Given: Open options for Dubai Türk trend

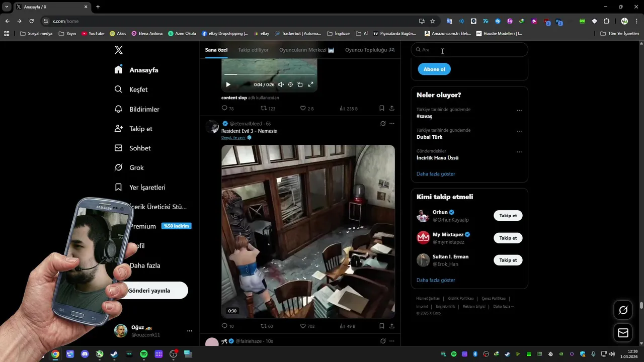Looking at the screenshot, I should [x=519, y=131].
